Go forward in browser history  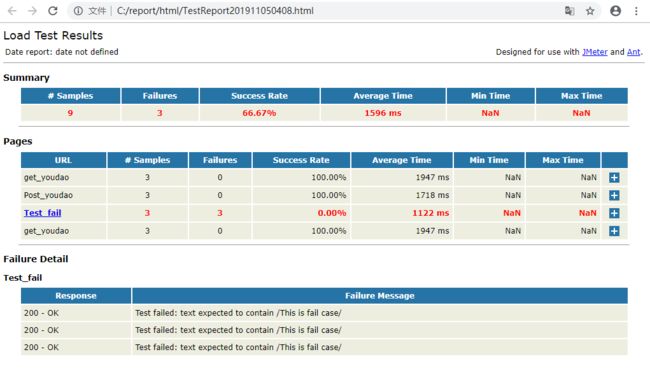[x=32, y=11]
